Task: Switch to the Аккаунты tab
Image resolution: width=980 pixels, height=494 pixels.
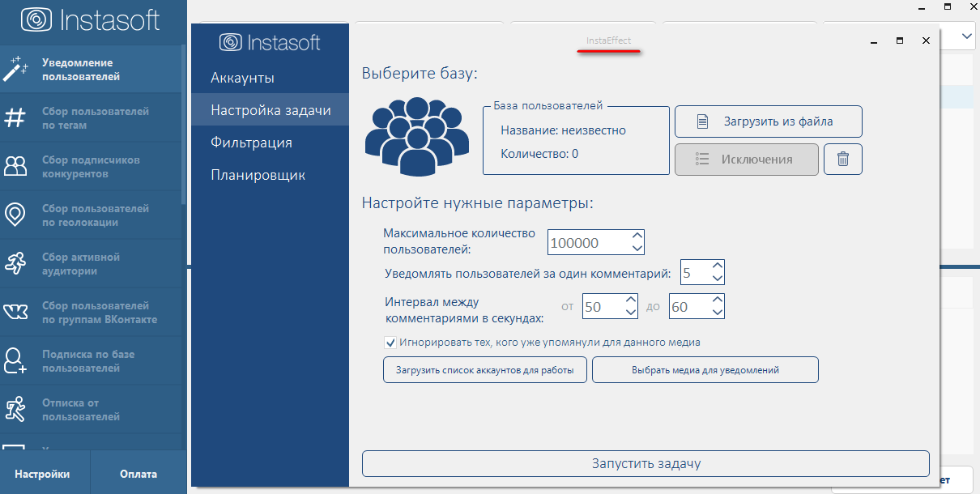Action: tap(270, 78)
